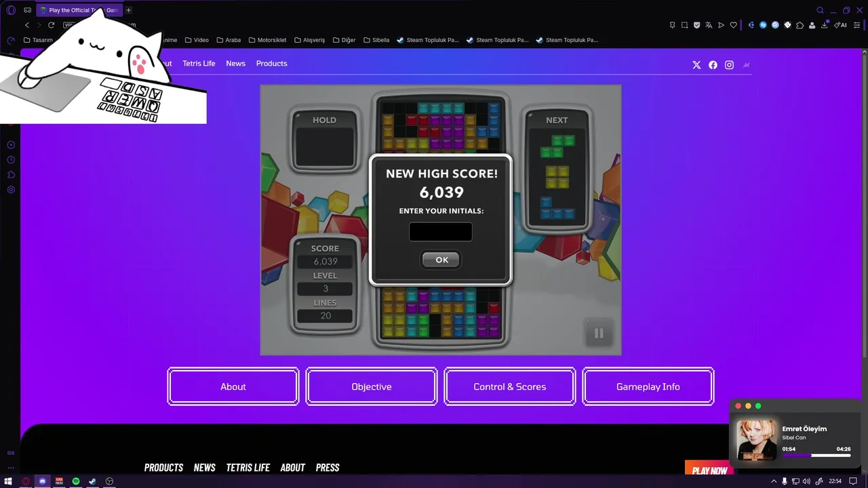Open the page translate icon
The width and height of the screenshot is (868, 488).
[709, 25]
